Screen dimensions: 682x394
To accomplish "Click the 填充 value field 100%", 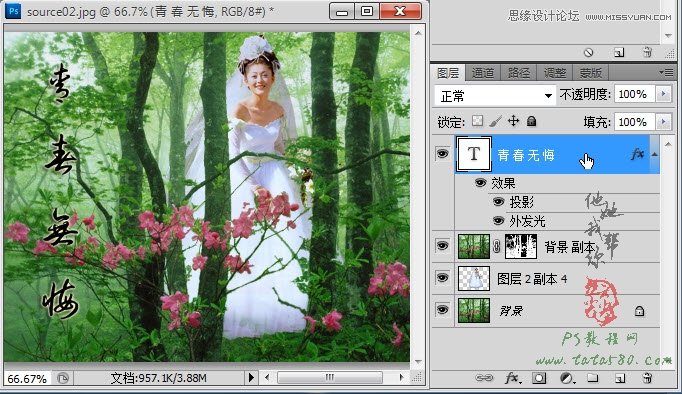I will [x=634, y=122].
